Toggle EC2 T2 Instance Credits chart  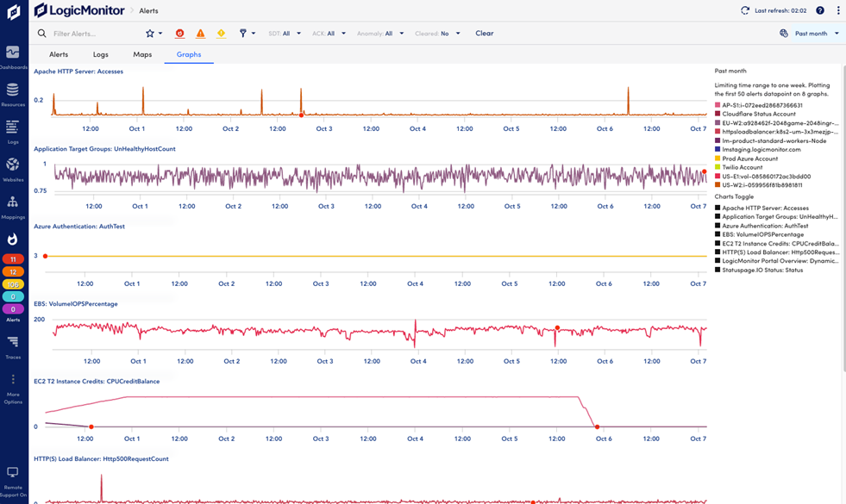(x=776, y=244)
